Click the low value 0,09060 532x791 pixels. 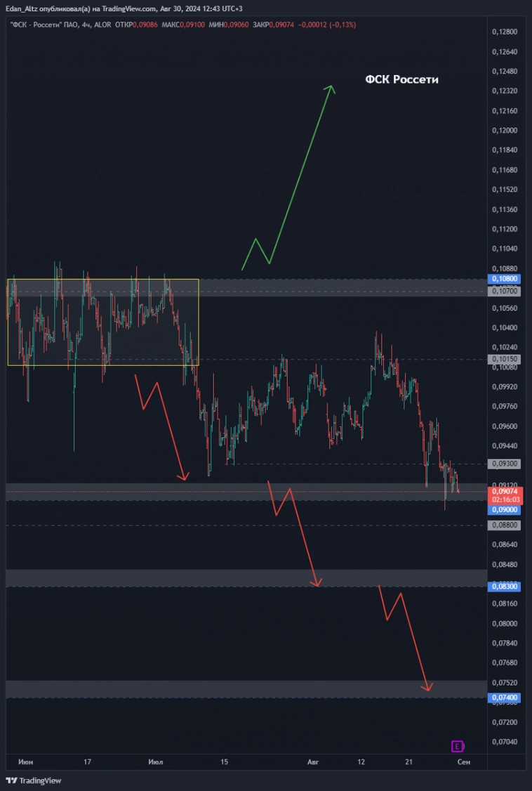(x=237, y=24)
